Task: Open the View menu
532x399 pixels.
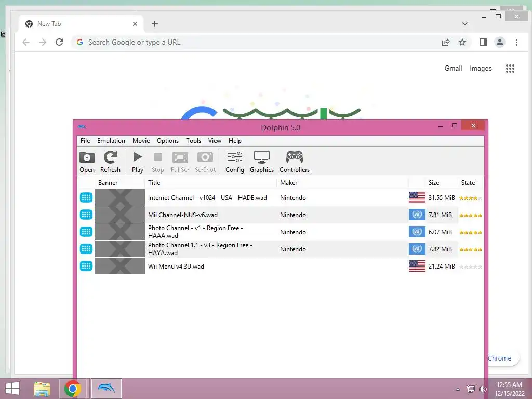Action: click(215, 141)
